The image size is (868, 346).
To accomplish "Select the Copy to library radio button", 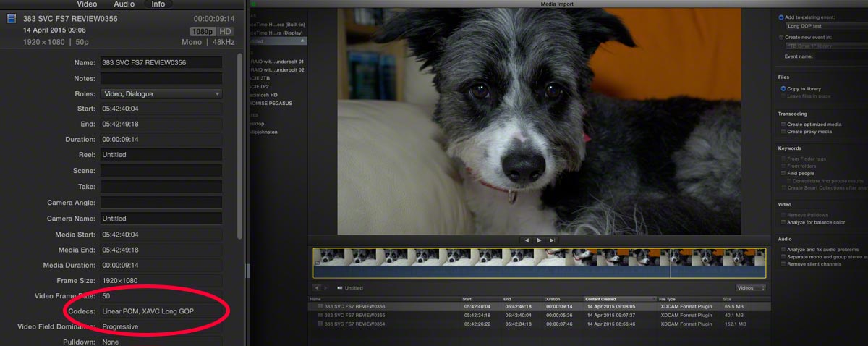I will click(783, 89).
